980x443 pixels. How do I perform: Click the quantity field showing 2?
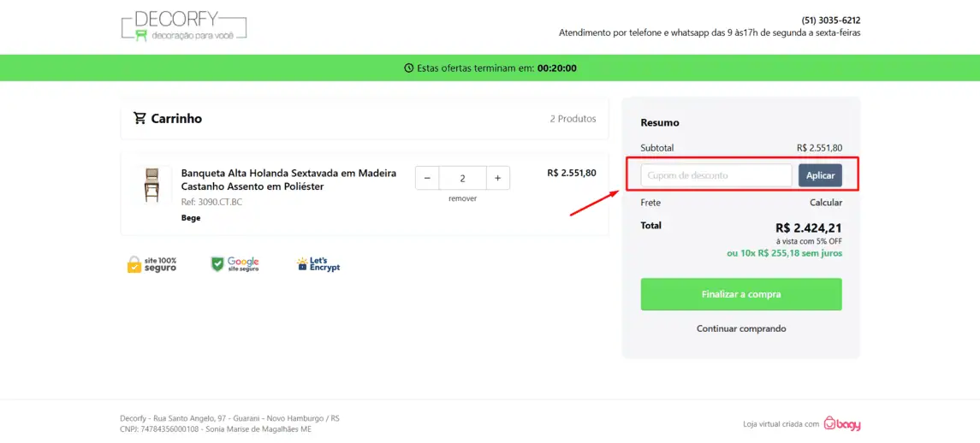[x=462, y=178]
